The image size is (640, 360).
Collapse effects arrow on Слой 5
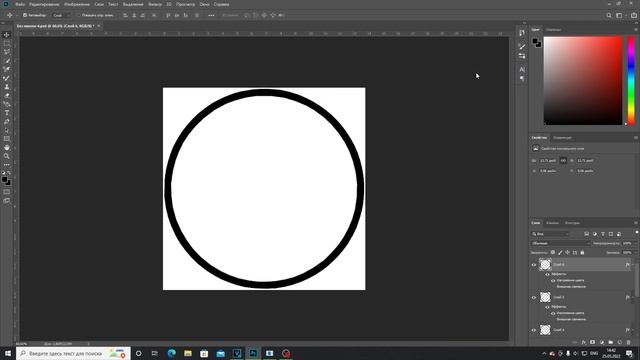tap(633, 297)
